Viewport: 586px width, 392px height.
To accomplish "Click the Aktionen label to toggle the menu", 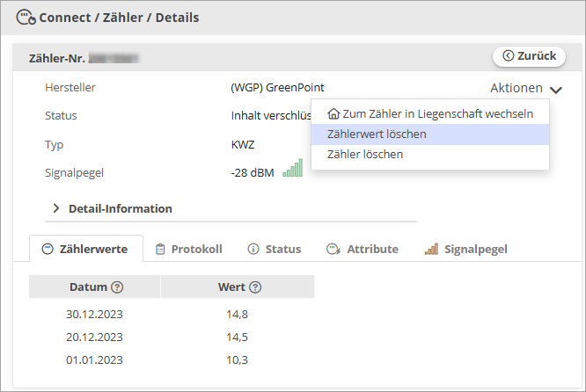I will (x=516, y=88).
